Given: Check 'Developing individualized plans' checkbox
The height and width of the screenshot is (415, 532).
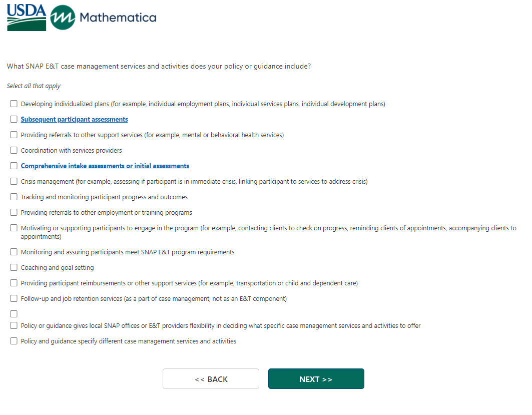Looking at the screenshot, I should click(14, 104).
